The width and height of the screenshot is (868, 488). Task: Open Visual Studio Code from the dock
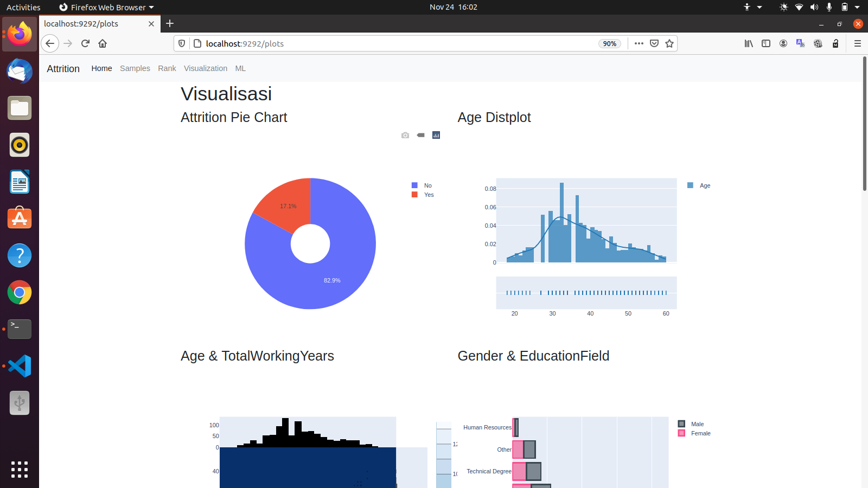20,366
